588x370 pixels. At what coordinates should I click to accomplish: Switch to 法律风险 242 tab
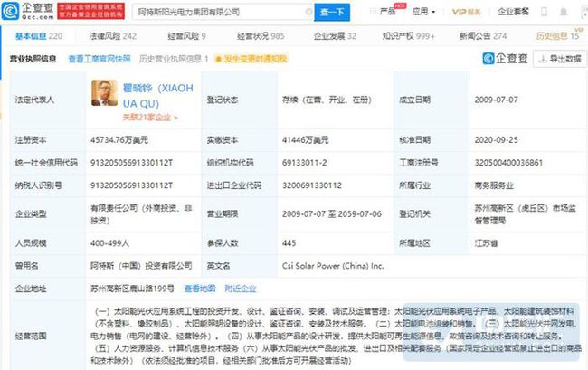tap(112, 36)
